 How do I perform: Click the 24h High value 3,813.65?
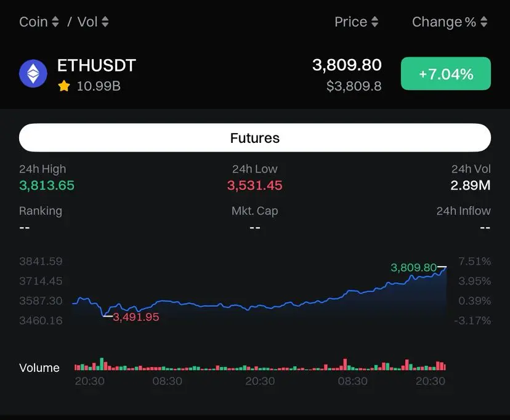(x=47, y=185)
